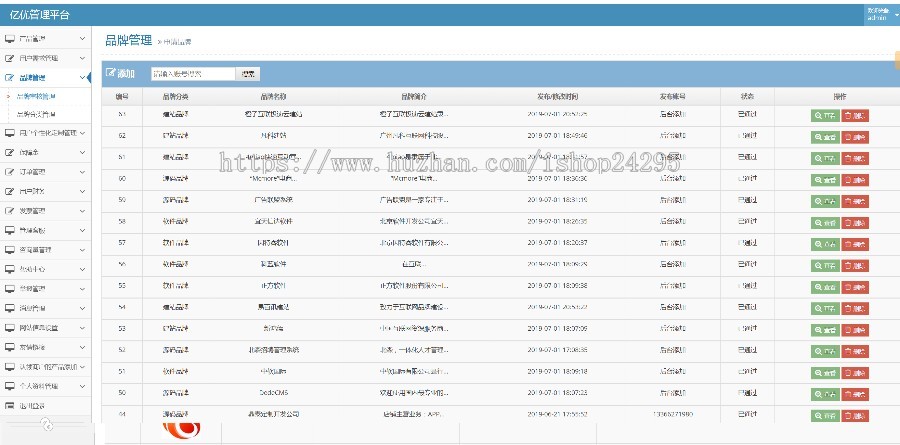
Task: Expand the 网站信息设置 chevron
Action: click(x=83, y=328)
